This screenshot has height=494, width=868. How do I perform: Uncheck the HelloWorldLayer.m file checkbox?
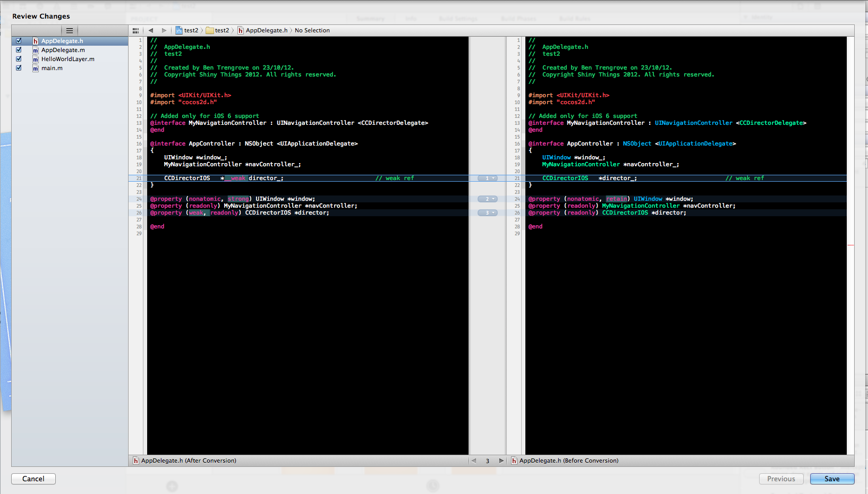[x=19, y=59]
